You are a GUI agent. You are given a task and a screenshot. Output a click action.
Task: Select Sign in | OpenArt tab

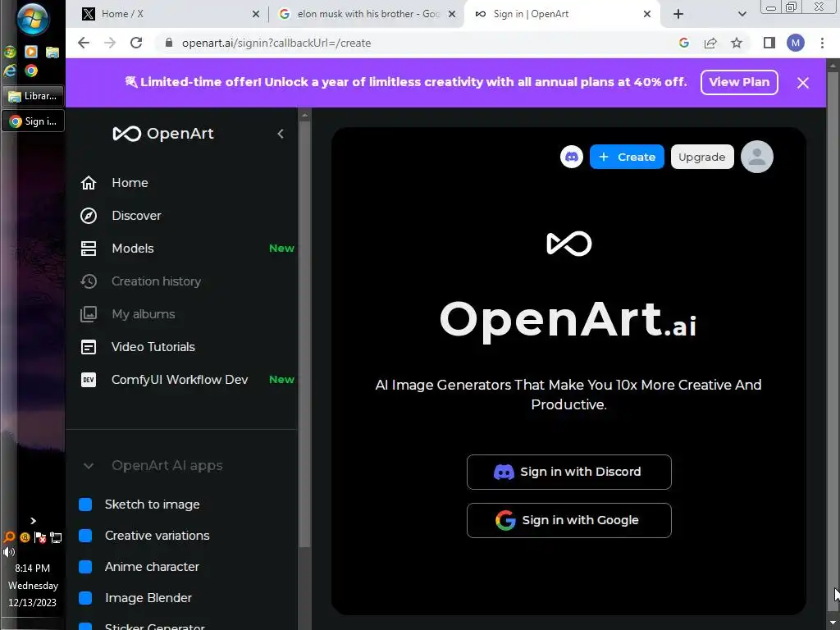click(563, 14)
